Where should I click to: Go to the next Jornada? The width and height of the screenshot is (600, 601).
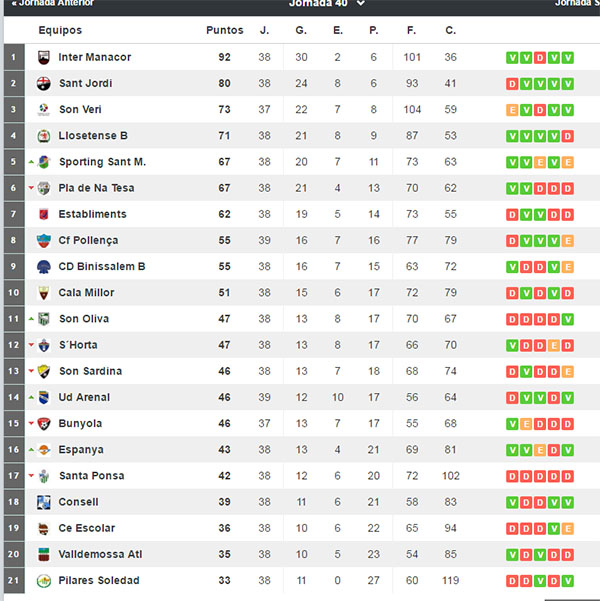(x=577, y=3)
